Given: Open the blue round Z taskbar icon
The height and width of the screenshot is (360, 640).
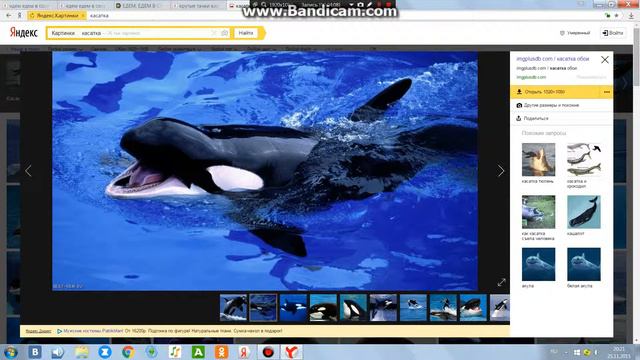Looking at the screenshot, I should [x=105, y=352].
